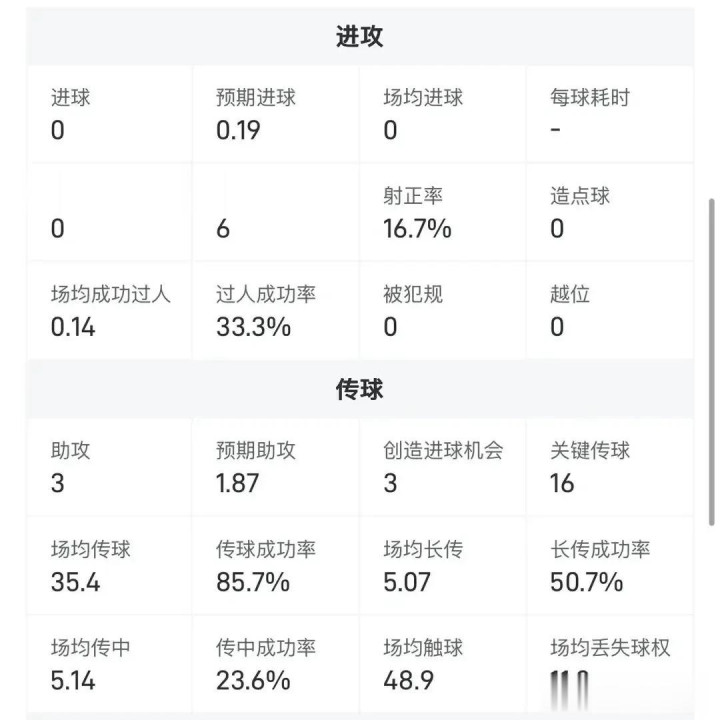The width and height of the screenshot is (720, 720).
Task: Select the 关键传球 stat showing 16
Action: tap(608, 467)
